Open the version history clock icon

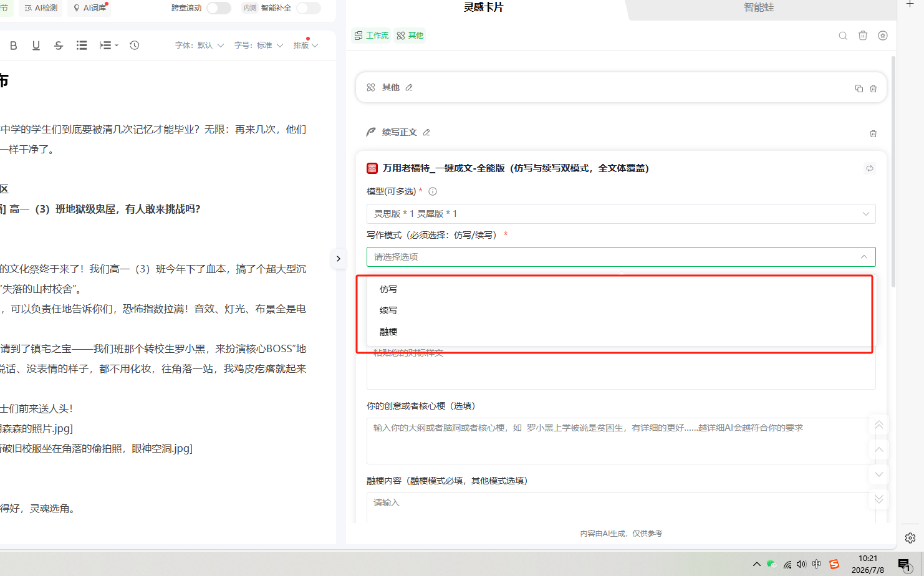pyautogui.click(x=134, y=46)
